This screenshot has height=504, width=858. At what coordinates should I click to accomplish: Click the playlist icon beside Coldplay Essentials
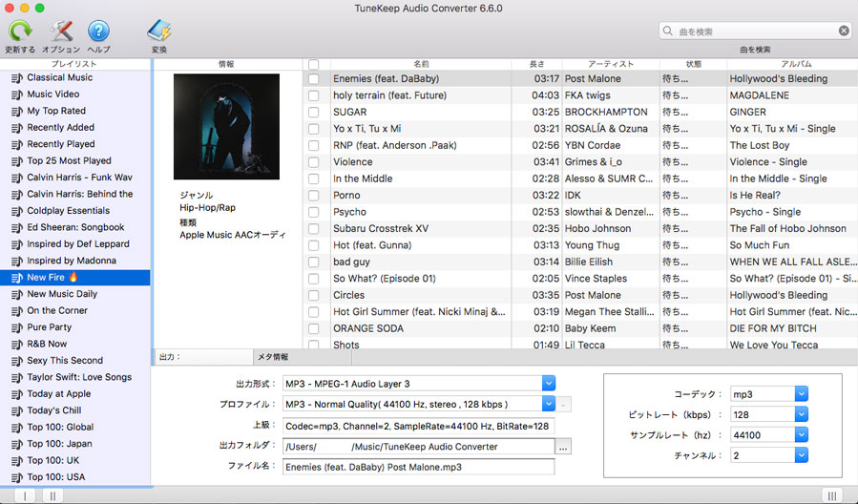click(x=17, y=211)
